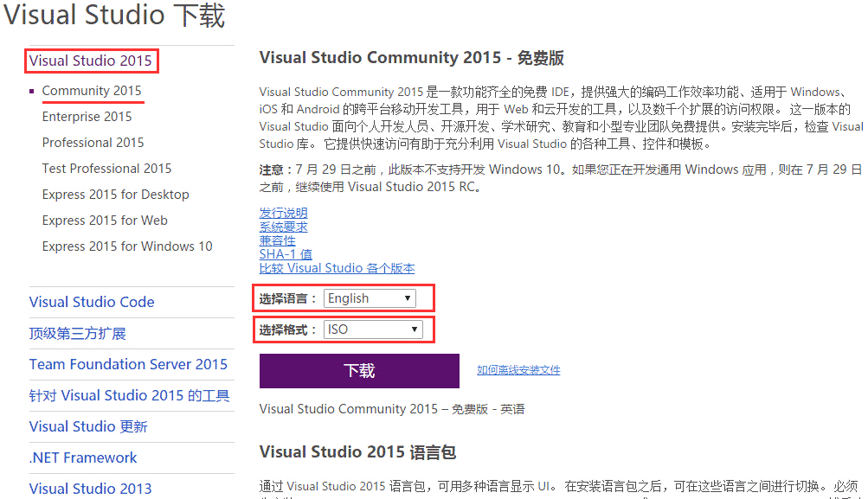View 针对 Visual Studio 2015 的工具
Image resolution: width=868 pixels, height=499 pixels.
point(131,395)
